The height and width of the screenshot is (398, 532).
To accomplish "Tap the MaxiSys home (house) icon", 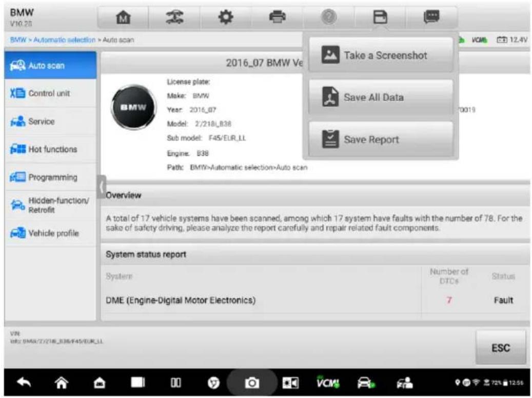I will tap(100, 383).
